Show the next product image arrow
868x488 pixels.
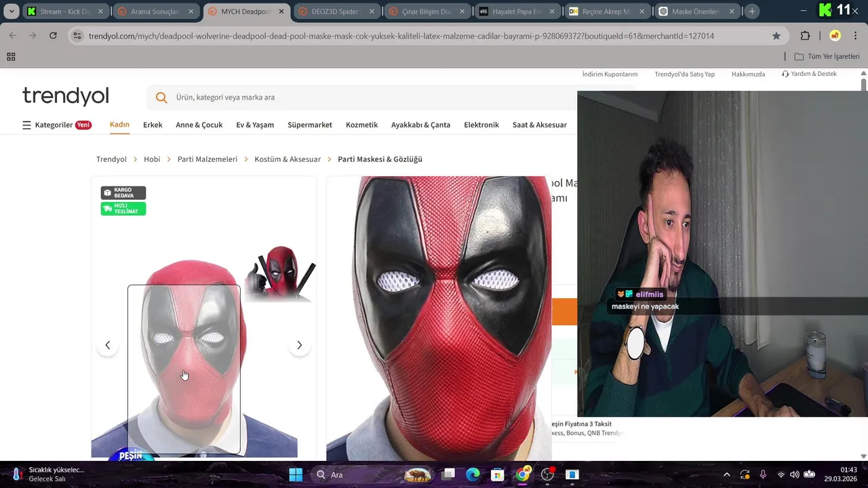pyautogui.click(x=299, y=345)
